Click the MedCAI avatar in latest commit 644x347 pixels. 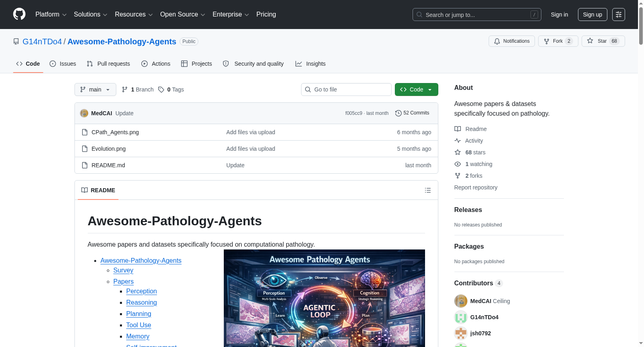(84, 113)
